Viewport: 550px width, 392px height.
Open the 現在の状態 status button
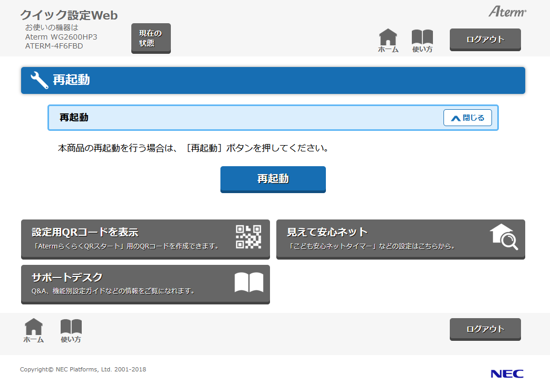(x=151, y=39)
